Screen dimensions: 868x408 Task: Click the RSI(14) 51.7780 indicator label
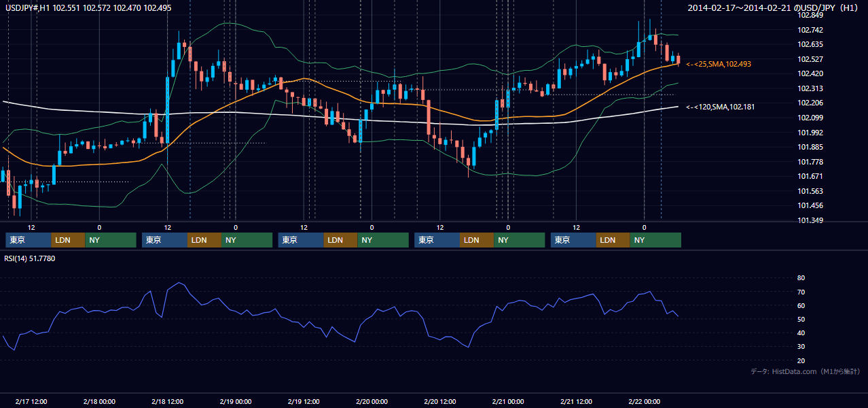(29, 258)
